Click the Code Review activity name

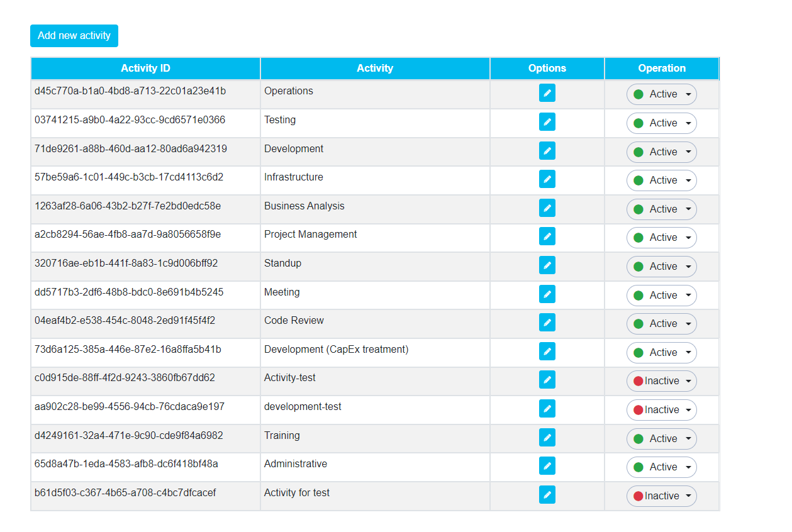tap(294, 321)
